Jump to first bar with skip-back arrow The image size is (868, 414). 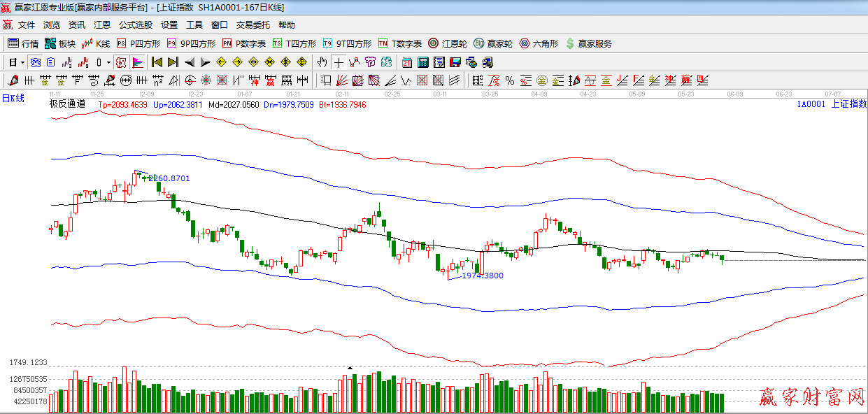[157, 62]
